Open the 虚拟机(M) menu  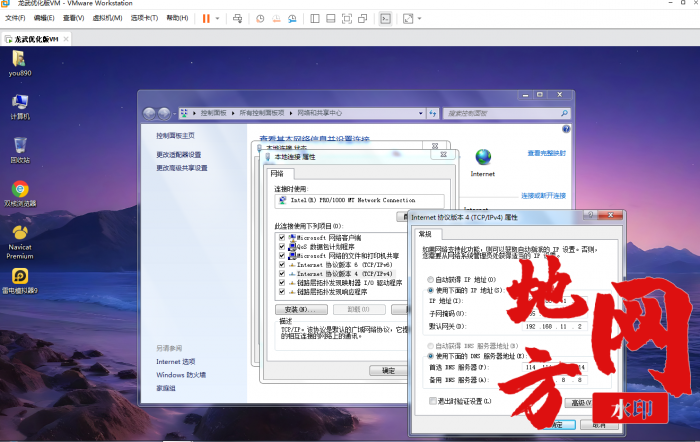click(x=107, y=18)
